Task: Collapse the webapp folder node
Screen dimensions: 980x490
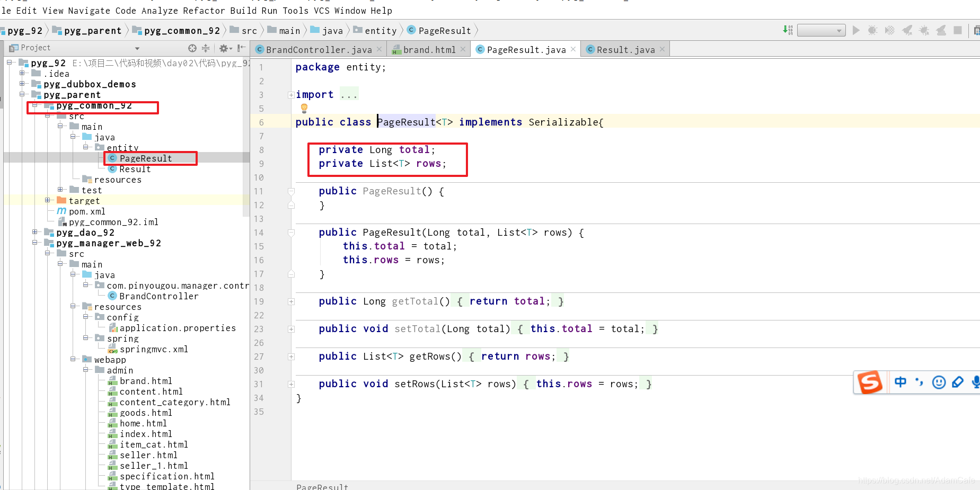Action: (x=73, y=359)
